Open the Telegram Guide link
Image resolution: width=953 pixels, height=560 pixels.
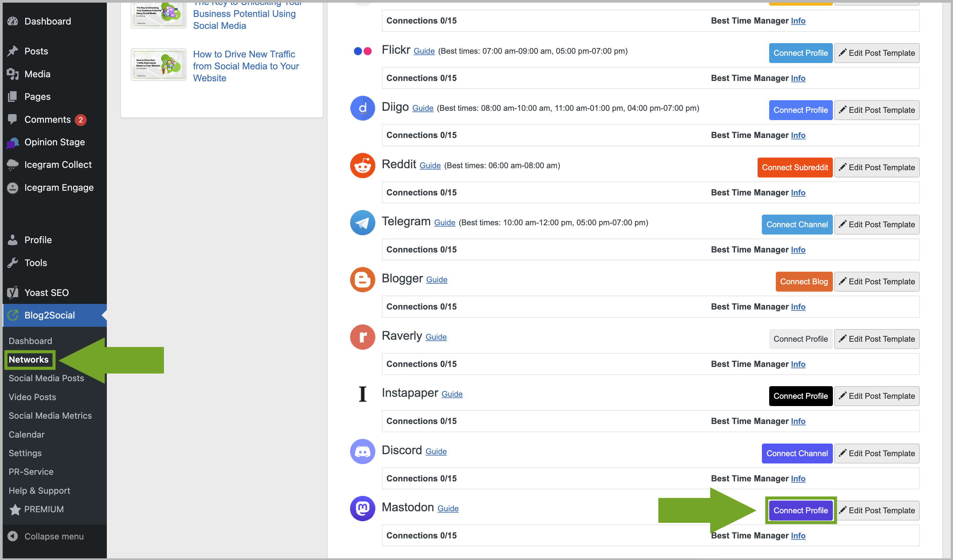pyautogui.click(x=444, y=223)
